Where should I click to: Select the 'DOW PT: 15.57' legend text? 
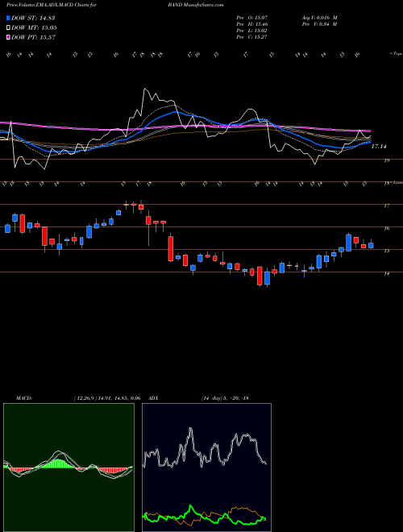click(33, 37)
